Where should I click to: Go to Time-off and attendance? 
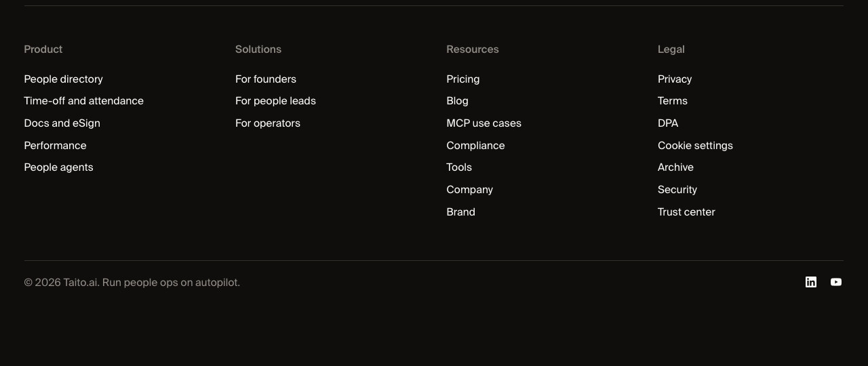tap(84, 101)
